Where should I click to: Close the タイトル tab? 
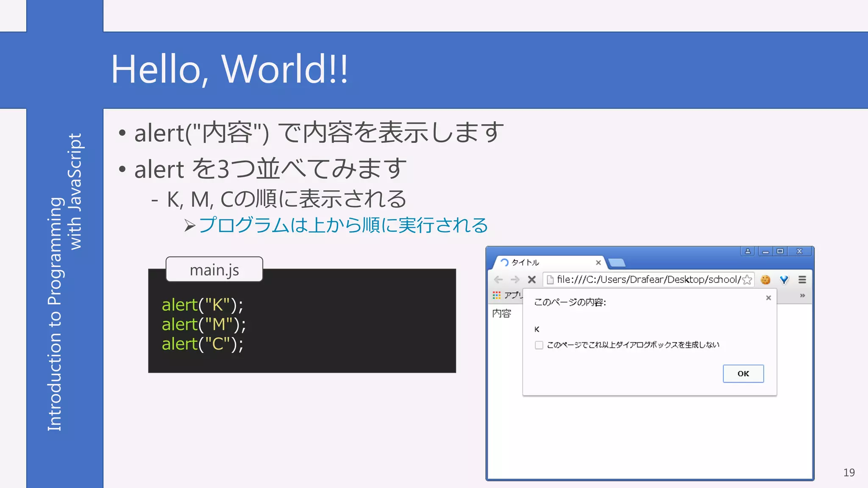(x=598, y=263)
